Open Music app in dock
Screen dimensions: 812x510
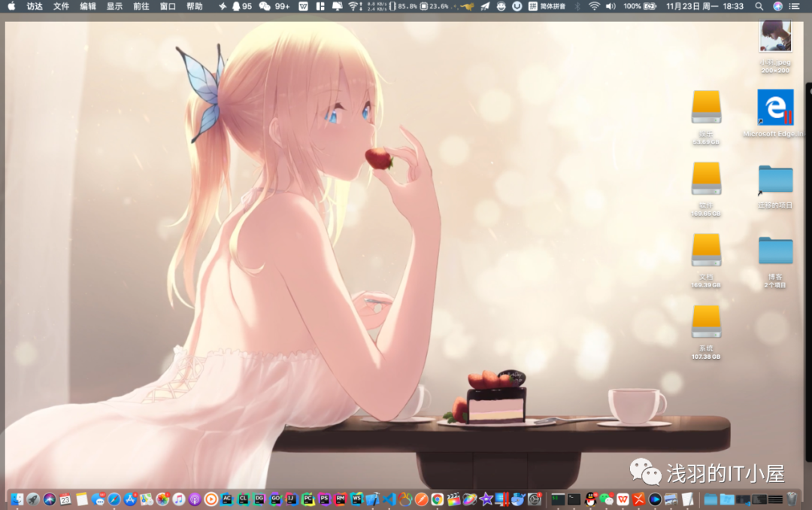(x=179, y=499)
